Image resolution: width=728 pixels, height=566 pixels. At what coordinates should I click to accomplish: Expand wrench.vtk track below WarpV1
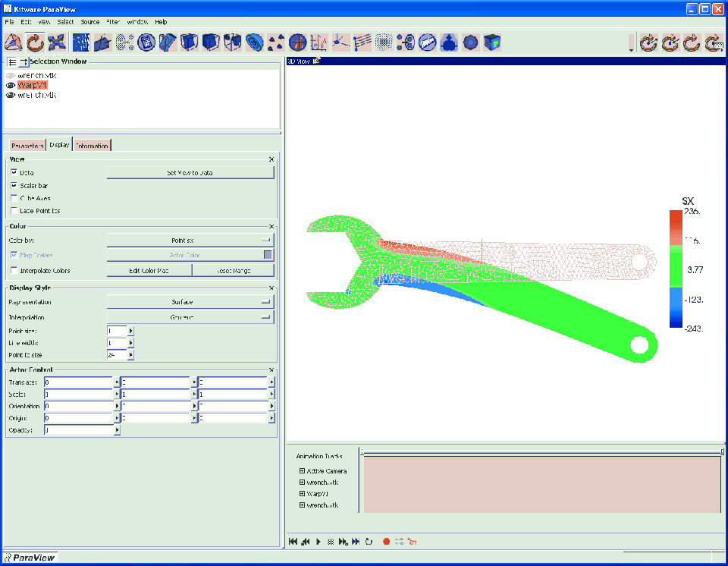pyautogui.click(x=302, y=505)
